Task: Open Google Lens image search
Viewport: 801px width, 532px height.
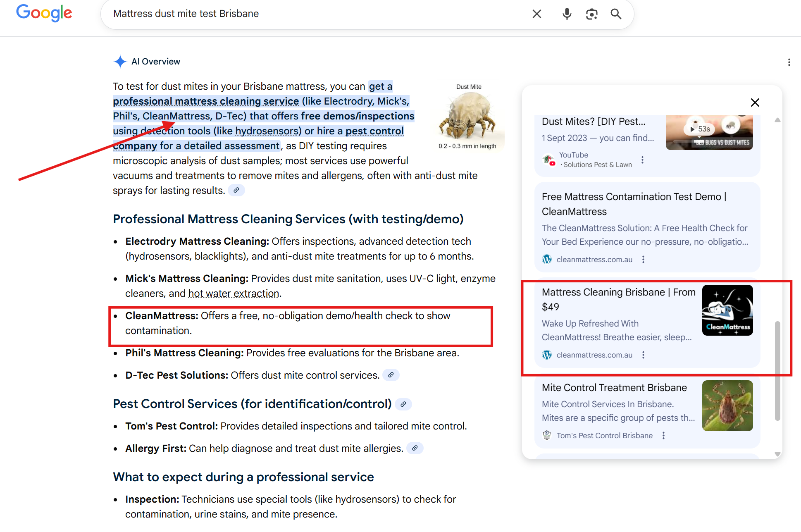Action: coord(592,14)
